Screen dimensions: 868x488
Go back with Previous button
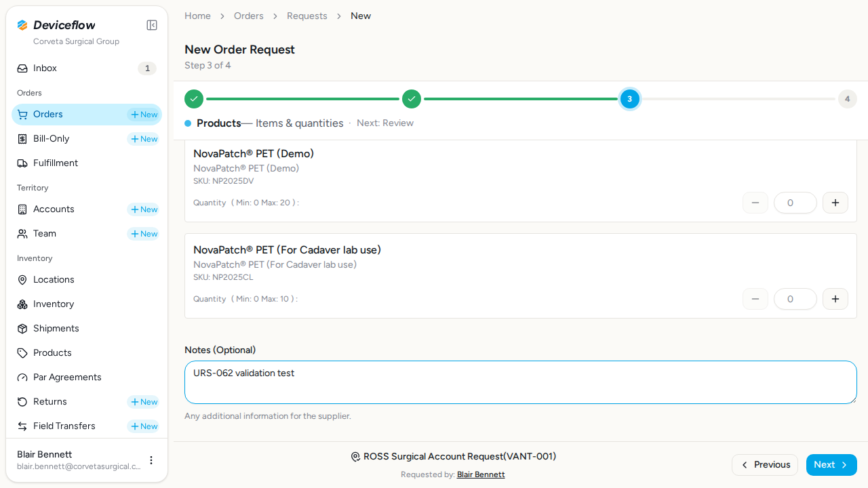click(x=765, y=465)
